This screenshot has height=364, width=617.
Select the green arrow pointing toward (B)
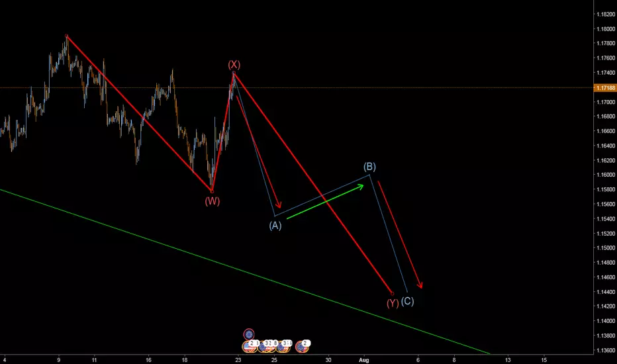click(326, 201)
